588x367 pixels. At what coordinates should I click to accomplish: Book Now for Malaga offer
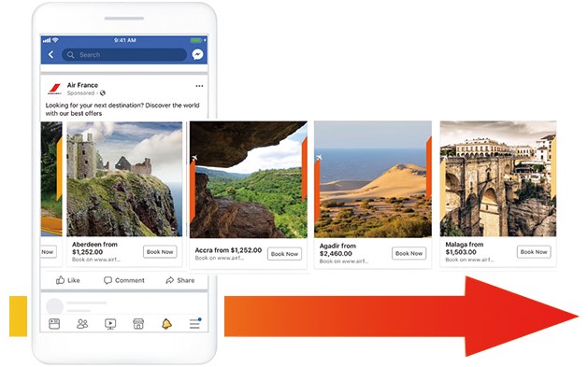(x=534, y=252)
